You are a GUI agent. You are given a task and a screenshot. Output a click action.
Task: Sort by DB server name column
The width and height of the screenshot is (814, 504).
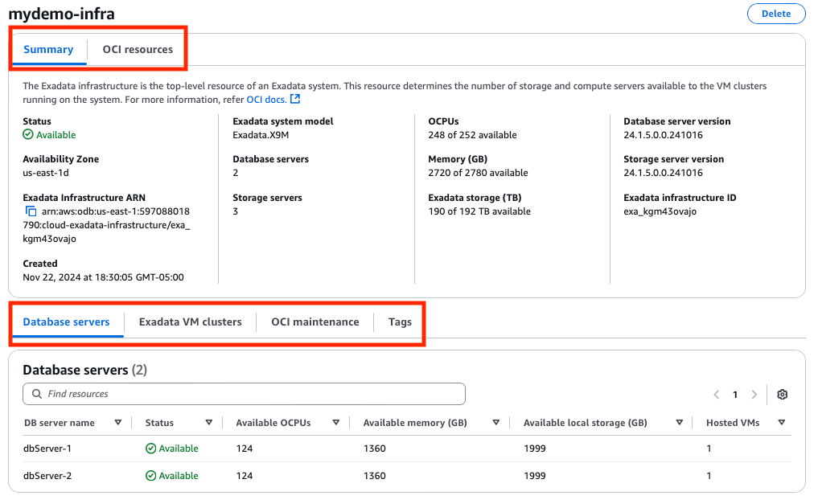tap(118, 423)
